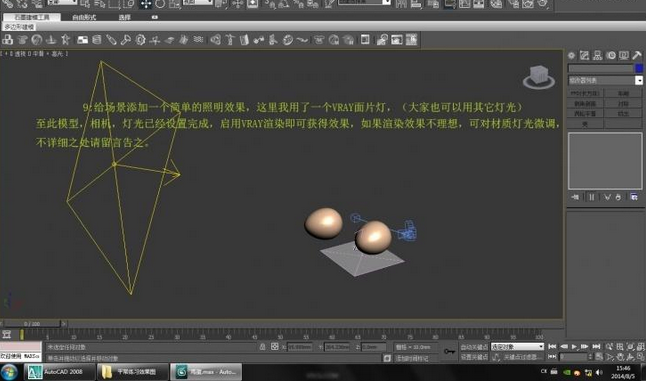This screenshot has height=381, width=646.
Task: Open the Motion command panel tab
Action: point(611,55)
